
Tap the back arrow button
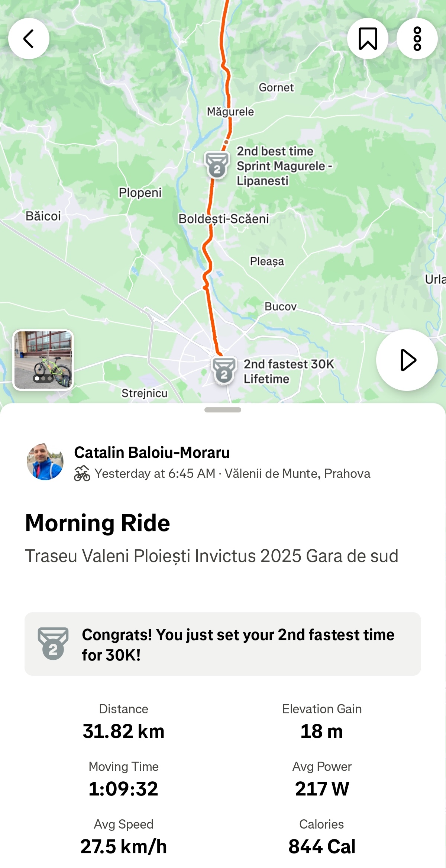tap(29, 39)
